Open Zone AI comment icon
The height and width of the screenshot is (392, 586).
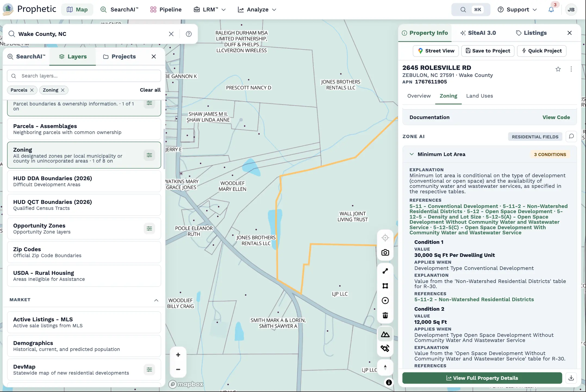(571, 136)
